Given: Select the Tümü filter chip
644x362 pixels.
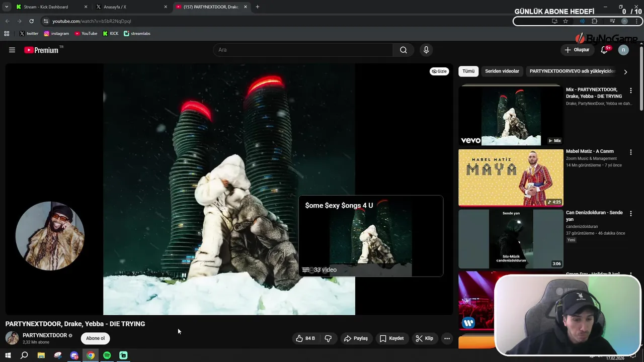Looking at the screenshot, I should [468, 71].
